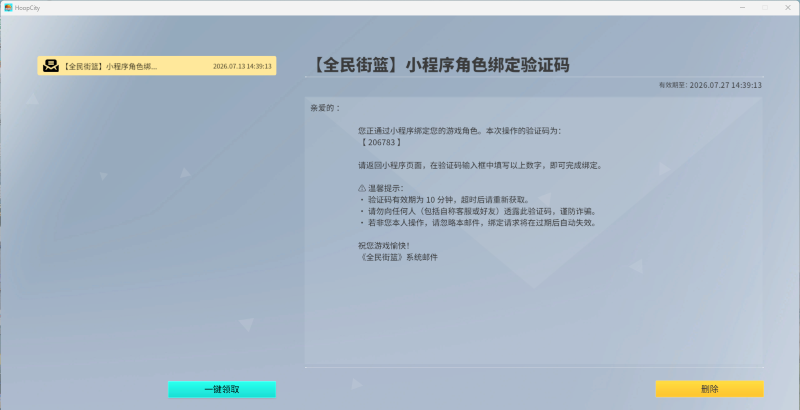Click the line 验证码有效期为 10 分钟

coord(445,199)
